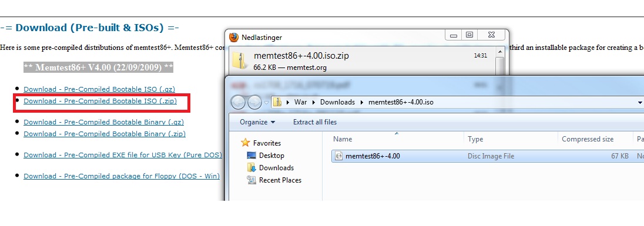Click the Firefox icon in Nedlastinger title bar

[234, 38]
